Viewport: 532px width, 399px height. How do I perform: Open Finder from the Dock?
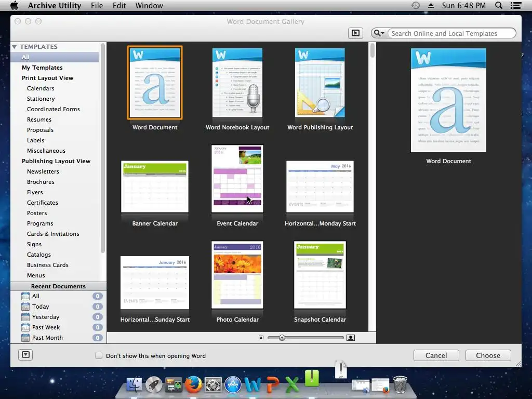tap(135, 385)
